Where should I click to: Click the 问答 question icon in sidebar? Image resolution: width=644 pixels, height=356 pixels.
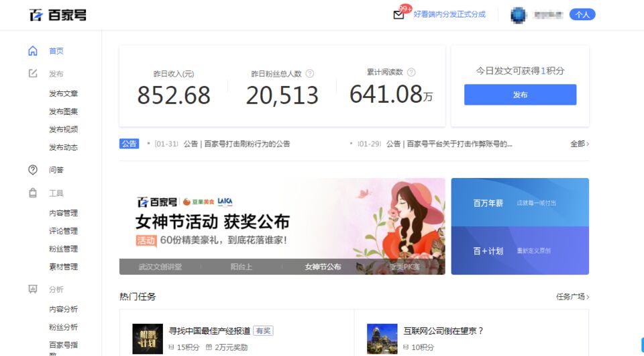[32, 170]
